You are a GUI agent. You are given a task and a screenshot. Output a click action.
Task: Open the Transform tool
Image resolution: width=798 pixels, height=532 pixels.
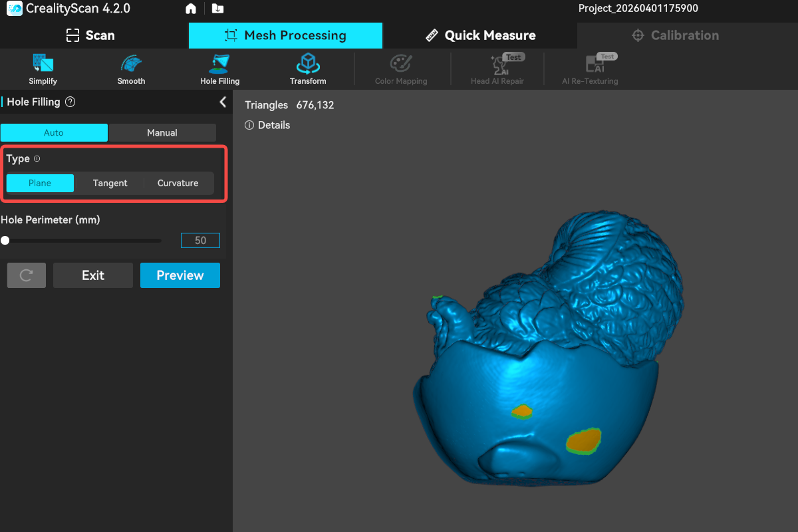pyautogui.click(x=308, y=69)
